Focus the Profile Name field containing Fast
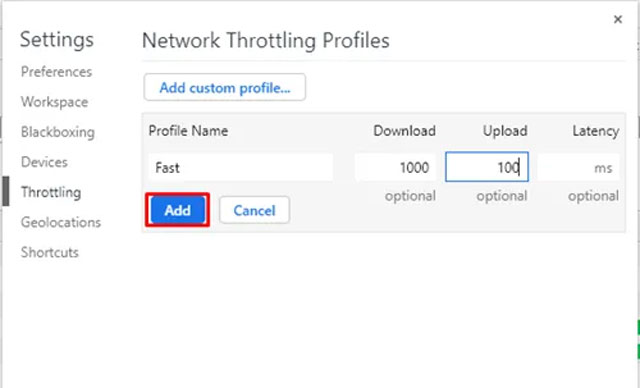 pos(241,167)
